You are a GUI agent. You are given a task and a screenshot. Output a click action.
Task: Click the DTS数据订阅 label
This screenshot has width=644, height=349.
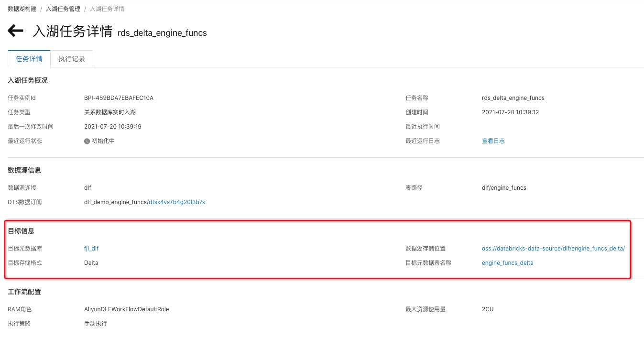click(25, 202)
